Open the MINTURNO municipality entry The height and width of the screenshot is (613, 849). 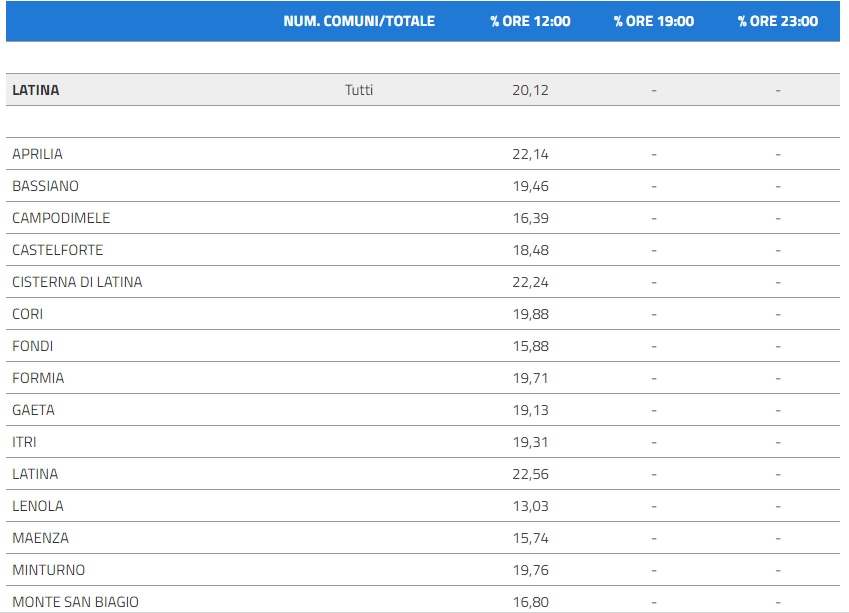(48, 570)
